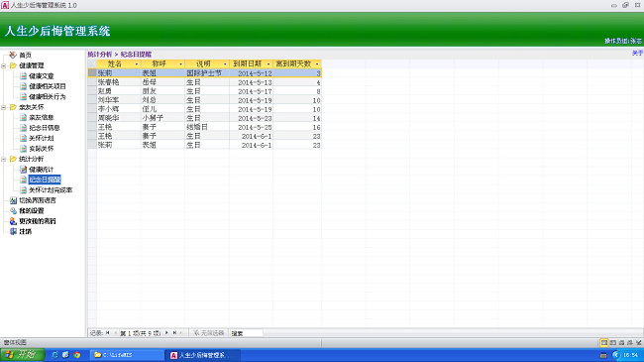Click the Access app icon in title bar
The image size is (644, 362).
[x=5, y=5]
